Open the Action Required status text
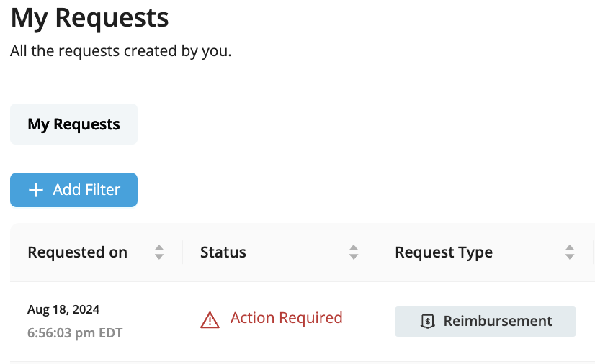The height and width of the screenshot is (364, 595). (287, 318)
